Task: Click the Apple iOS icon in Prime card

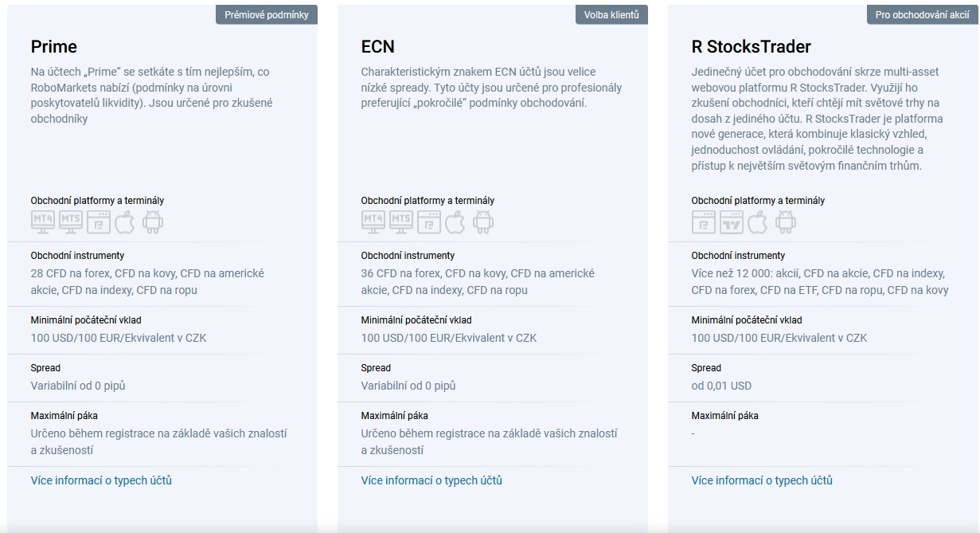Action: [125, 221]
